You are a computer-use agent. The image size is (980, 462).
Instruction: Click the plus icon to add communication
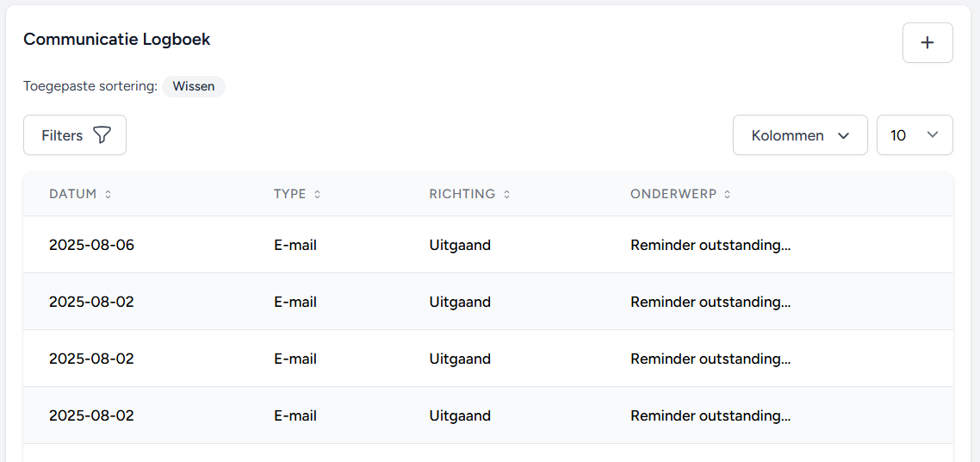coord(927,43)
